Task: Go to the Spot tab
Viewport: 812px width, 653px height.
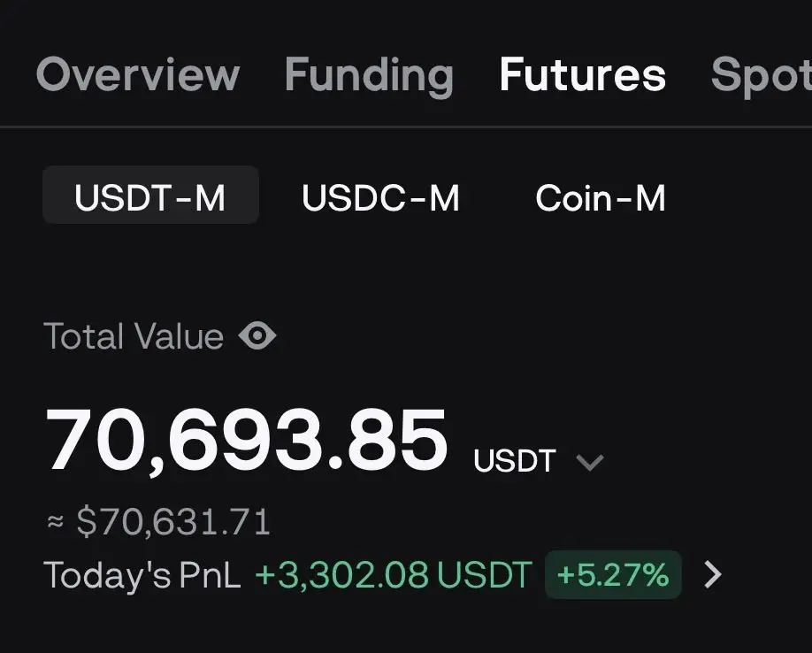Action: tap(762, 77)
